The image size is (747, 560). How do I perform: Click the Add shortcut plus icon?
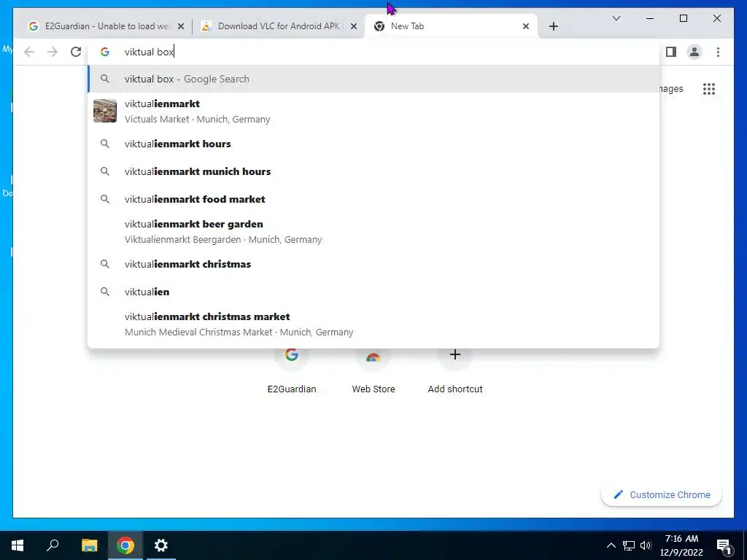(x=455, y=355)
